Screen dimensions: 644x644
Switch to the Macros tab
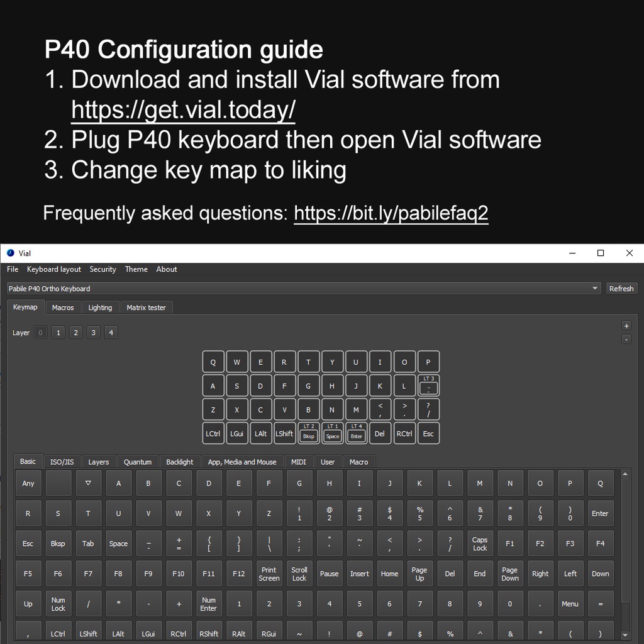63,308
